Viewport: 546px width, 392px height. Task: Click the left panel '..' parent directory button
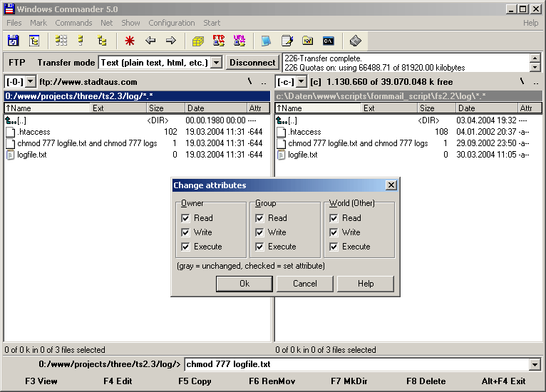[x=264, y=82]
